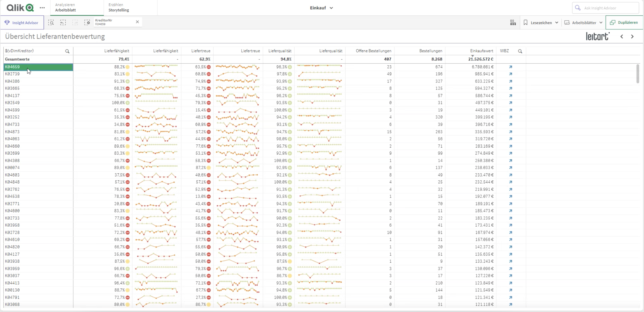644x312 pixels.
Task: Sort by the Einkaufswert column header
Action: coord(481,51)
